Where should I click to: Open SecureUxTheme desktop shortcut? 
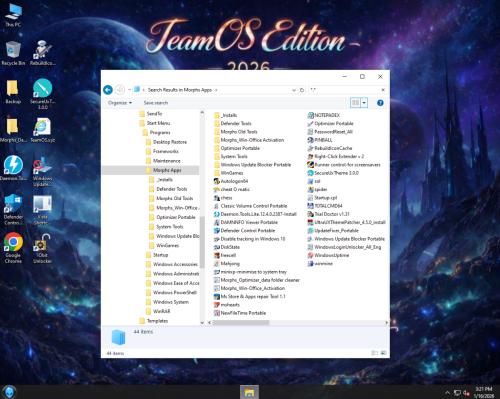click(x=43, y=94)
